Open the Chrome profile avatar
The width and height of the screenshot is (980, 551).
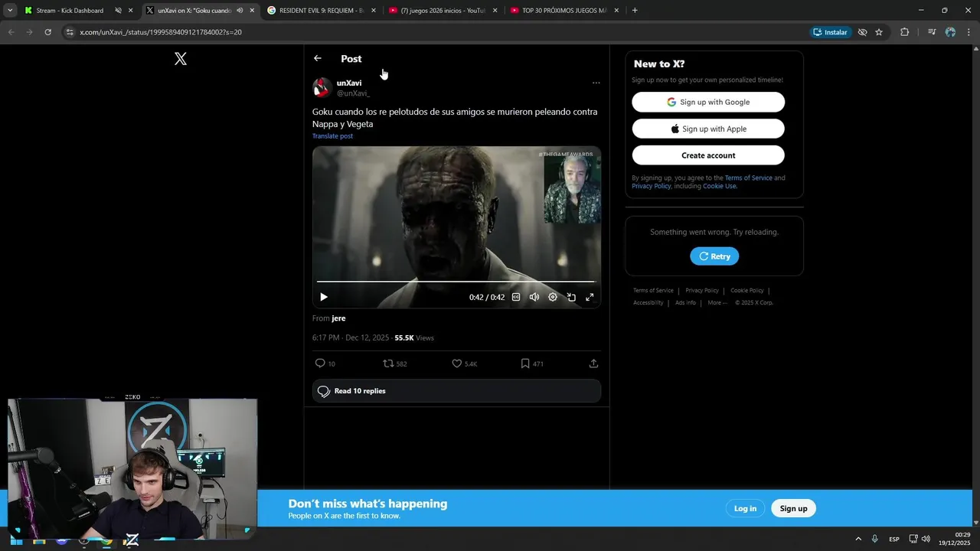click(950, 32)
